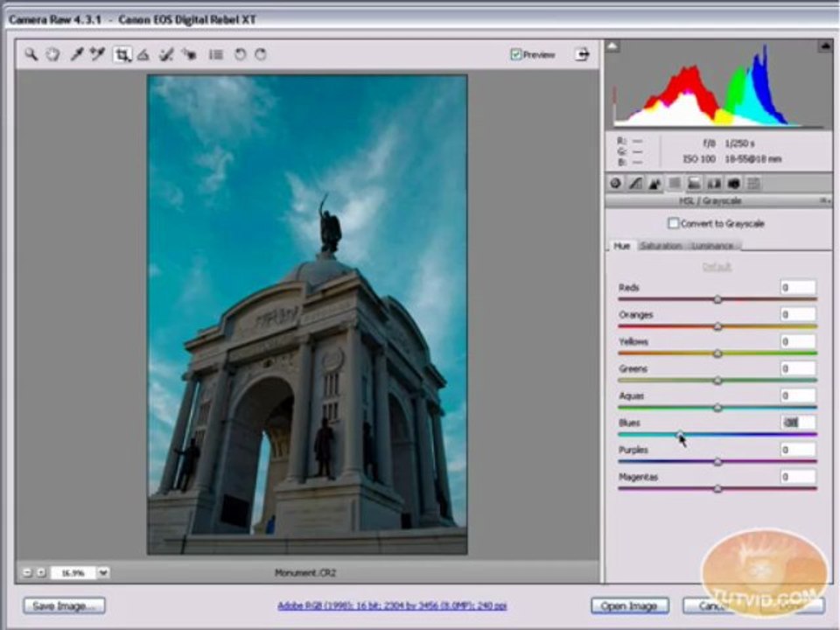Enable Convert to Grayscale checkbox
Screen dimensions: 840x630
point(674,223)
